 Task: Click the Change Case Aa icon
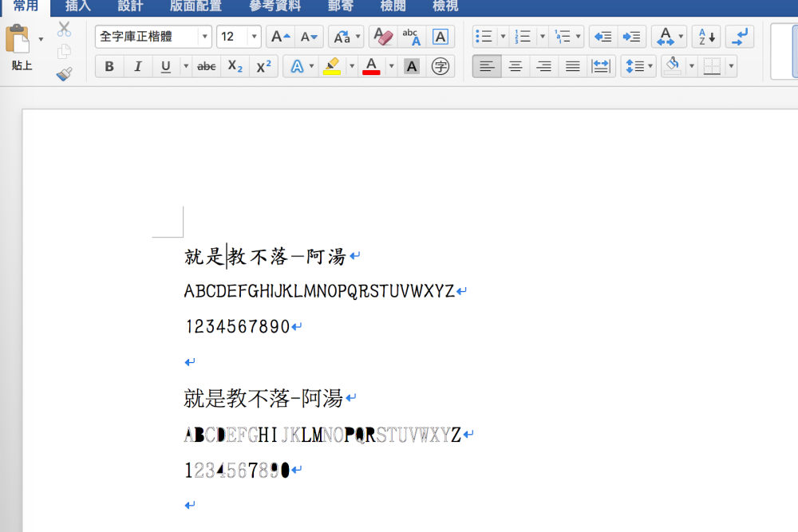tap(342, 37)
